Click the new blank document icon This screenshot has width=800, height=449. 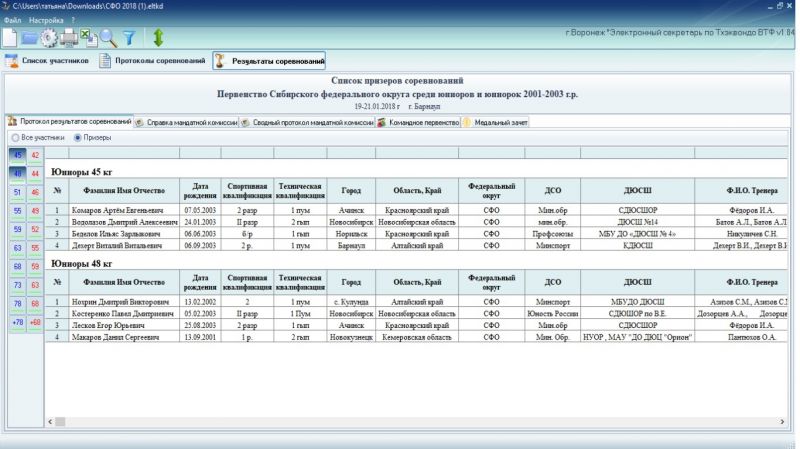click(x=9, y=38)
